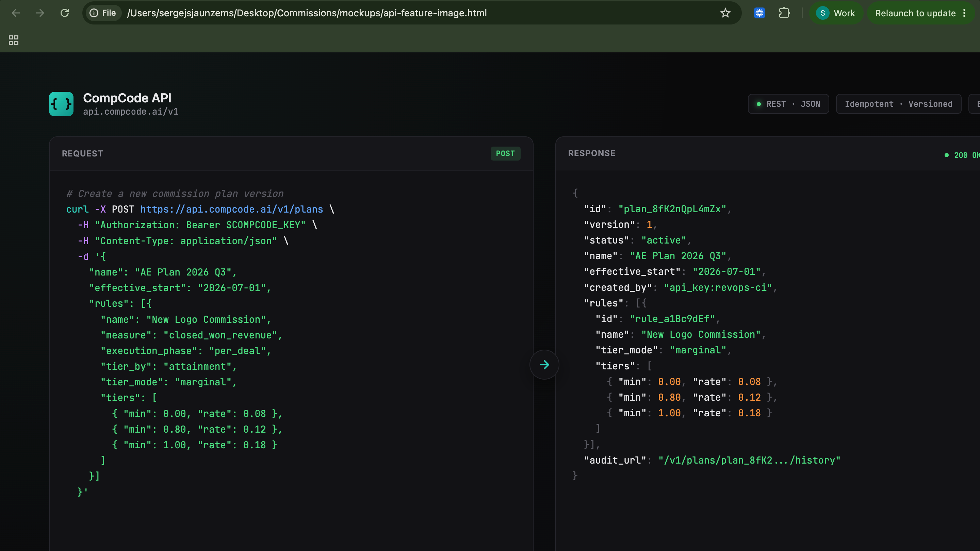Click the Idempotent · Versioned badge
This screenshot has width=980, height=551.
tap(899, 104)
